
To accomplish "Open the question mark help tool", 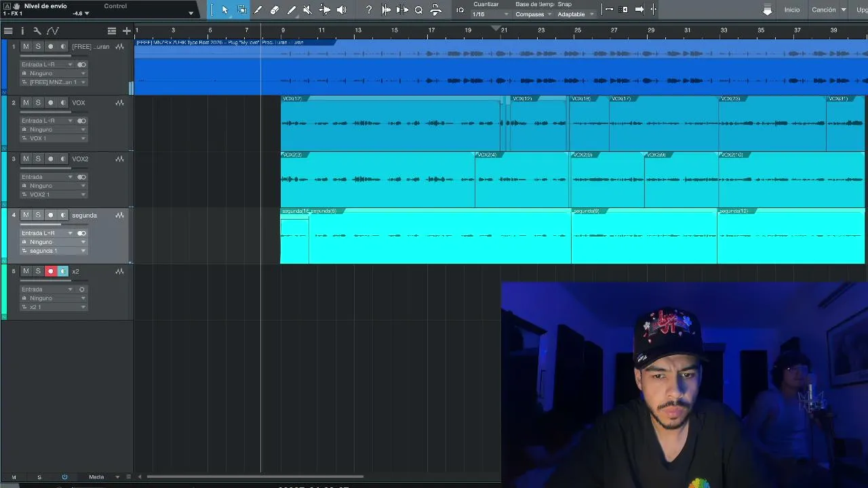I will coord(369,9).
